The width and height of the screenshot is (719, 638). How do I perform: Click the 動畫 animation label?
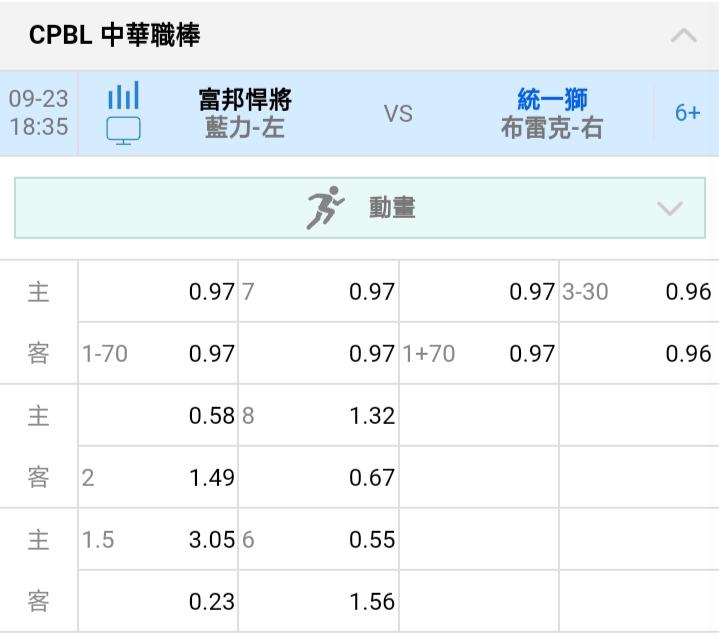(x=393, y=208)
